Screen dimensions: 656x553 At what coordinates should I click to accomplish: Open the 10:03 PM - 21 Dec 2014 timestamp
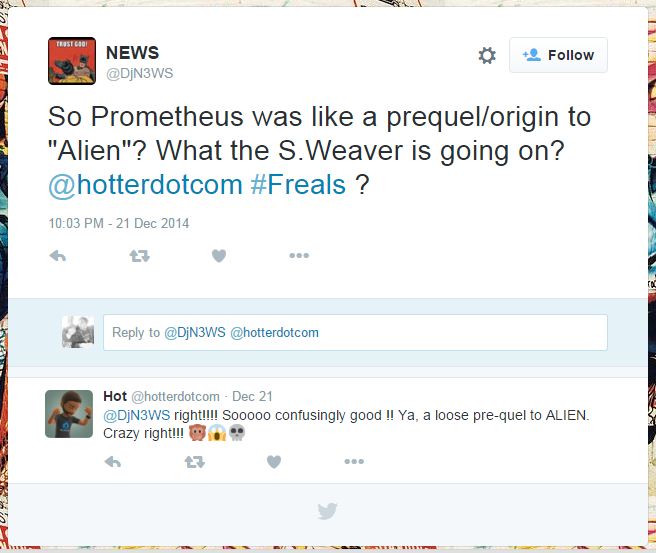click(119, 223)
